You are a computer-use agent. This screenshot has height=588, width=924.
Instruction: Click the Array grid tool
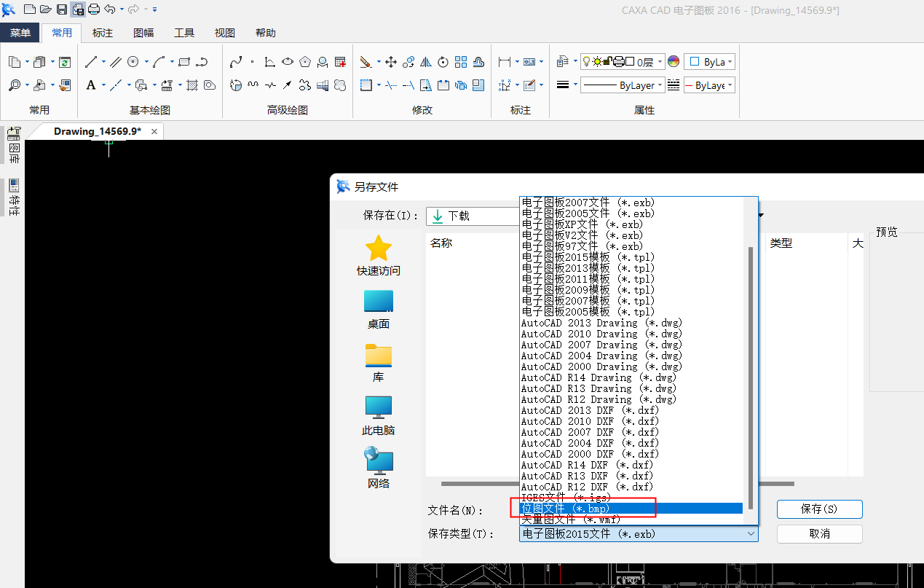click(461, 62)
